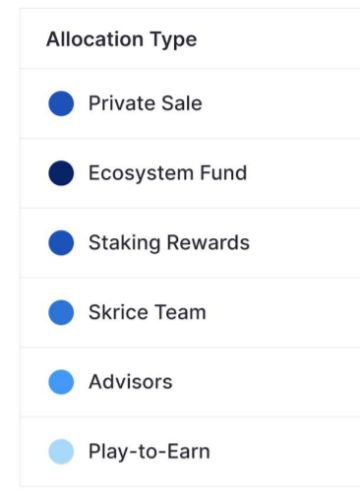The width and height of the screenshot is (360, 504).
Task: Select the Ecosystem Fund label text
Action: tap(168, 173)
